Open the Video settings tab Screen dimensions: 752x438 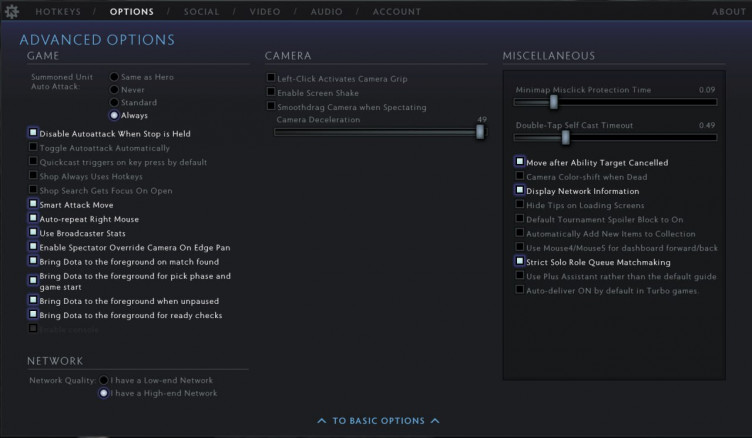(265, 11)
